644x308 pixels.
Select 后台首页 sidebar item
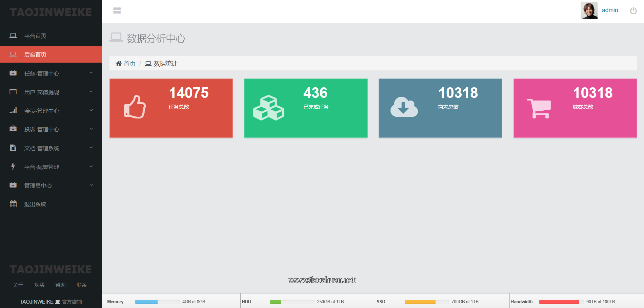35,54
